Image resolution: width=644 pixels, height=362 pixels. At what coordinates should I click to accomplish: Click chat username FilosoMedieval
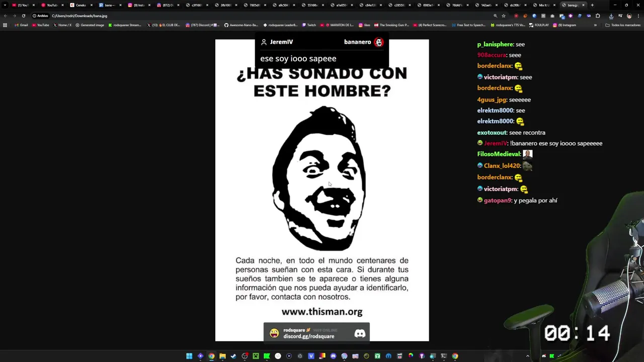pyautogui.click(x=499, y=154)
